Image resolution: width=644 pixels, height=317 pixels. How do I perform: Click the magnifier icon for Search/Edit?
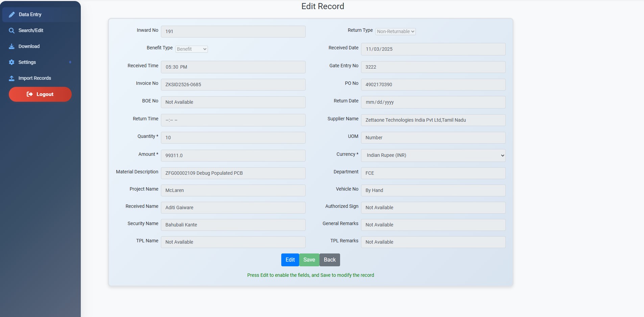click(12, 30)
